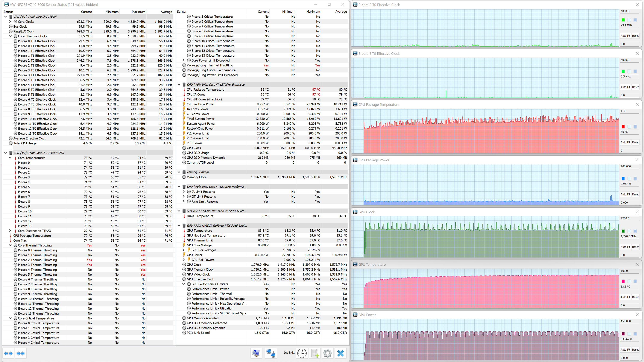Start logging with the sheet plus icon
The image size is (644, 362).
[315, 353]
